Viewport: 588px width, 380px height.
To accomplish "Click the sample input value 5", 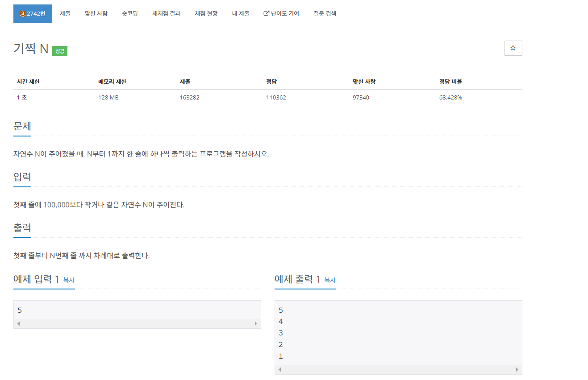I will (x=20, y=310).
